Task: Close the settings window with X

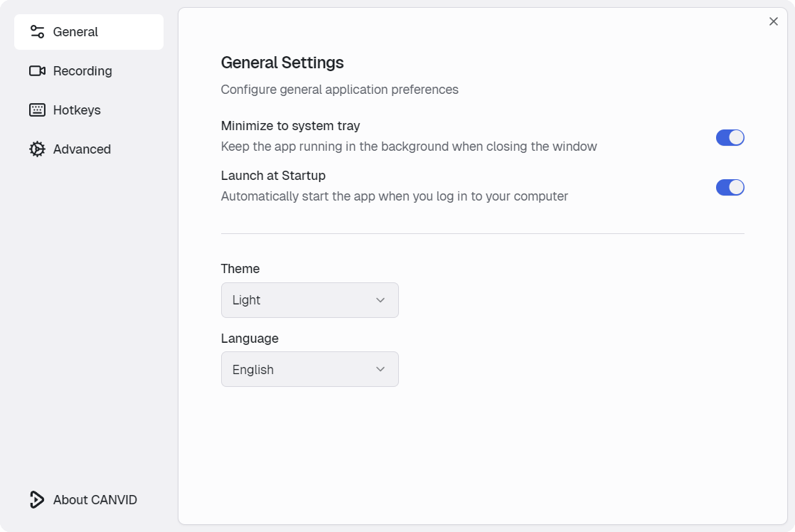Action: [774, 21]
